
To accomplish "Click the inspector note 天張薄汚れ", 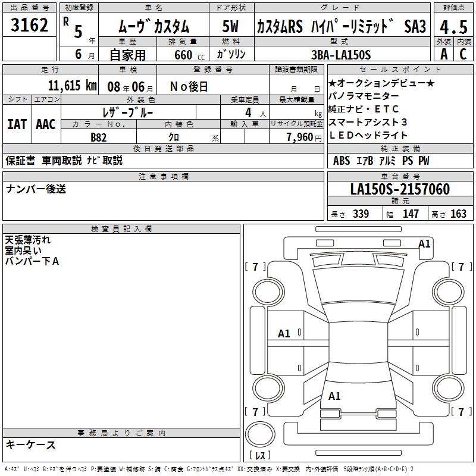I will click(x=27, y=240).
